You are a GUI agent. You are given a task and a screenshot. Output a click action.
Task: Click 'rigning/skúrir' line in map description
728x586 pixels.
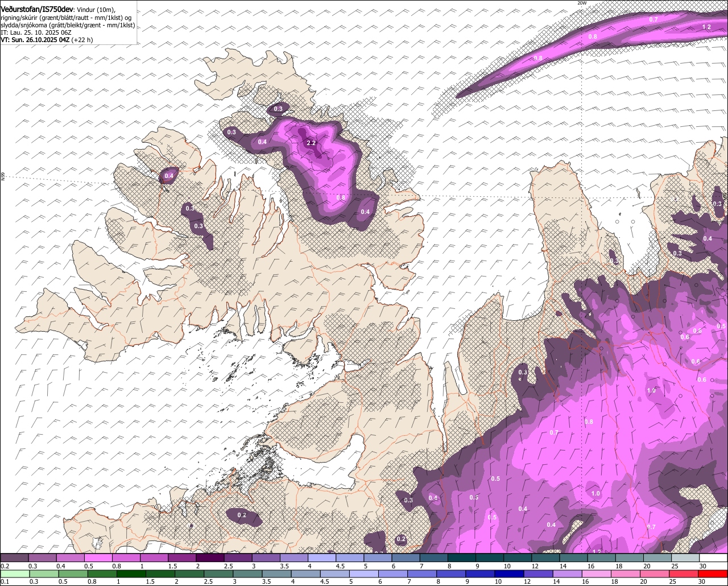click(x=66, y=18)
